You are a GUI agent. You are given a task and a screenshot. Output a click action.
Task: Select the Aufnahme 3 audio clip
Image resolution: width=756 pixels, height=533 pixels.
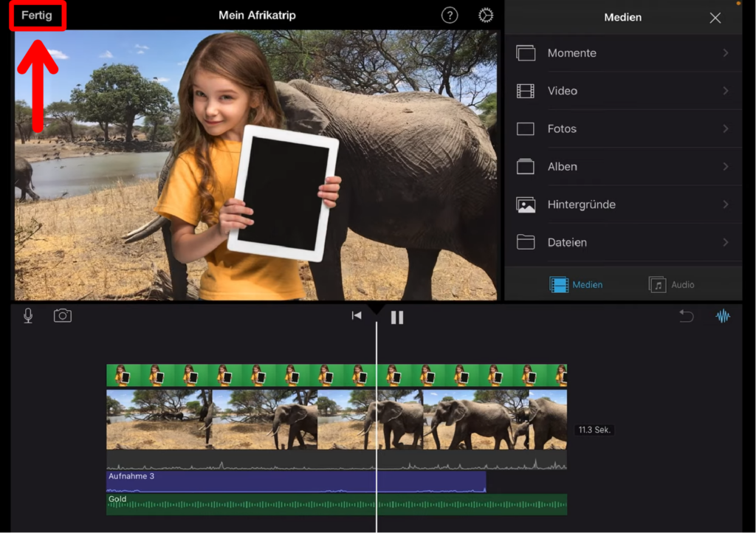[x=295, y=482]
